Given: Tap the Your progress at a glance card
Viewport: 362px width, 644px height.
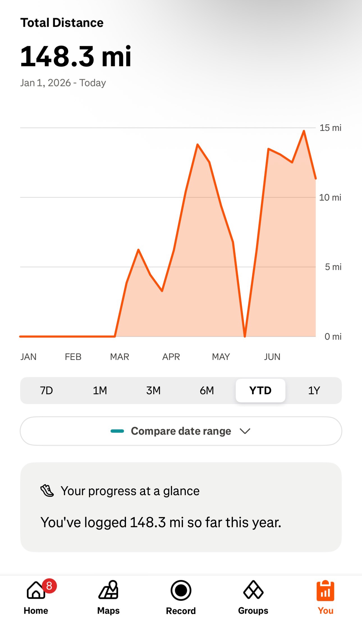Looking at the screenshot, I should click(181, 507).
